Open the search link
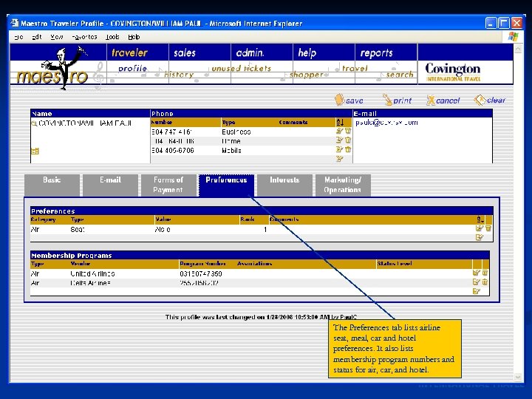 (400, 75)
